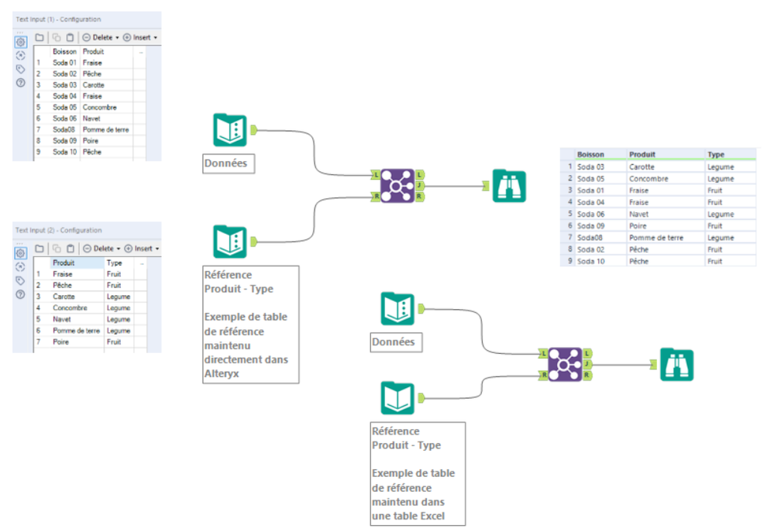The image size is (774, 532).
Task: Click the J output anchor of the Alteryx-reference Join tool
Action: point(420,186)
